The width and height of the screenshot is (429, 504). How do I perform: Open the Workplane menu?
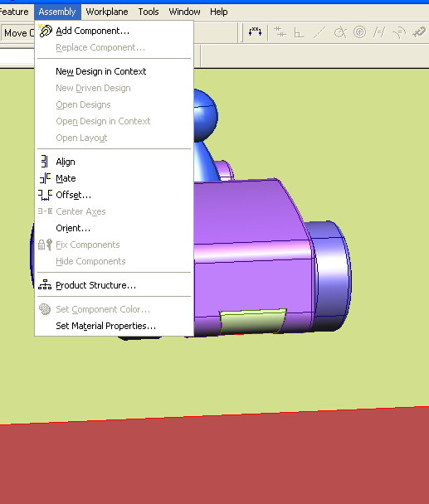coord(107,12)
